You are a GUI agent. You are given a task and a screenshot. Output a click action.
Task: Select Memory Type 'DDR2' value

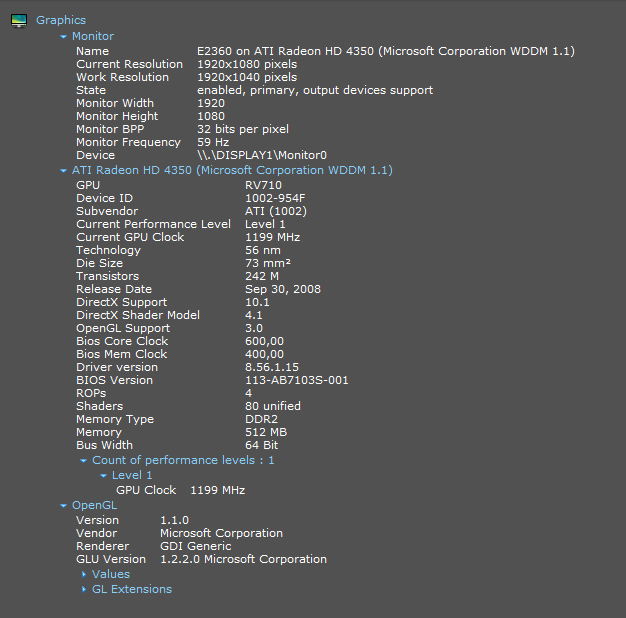[x=261, y=419]
